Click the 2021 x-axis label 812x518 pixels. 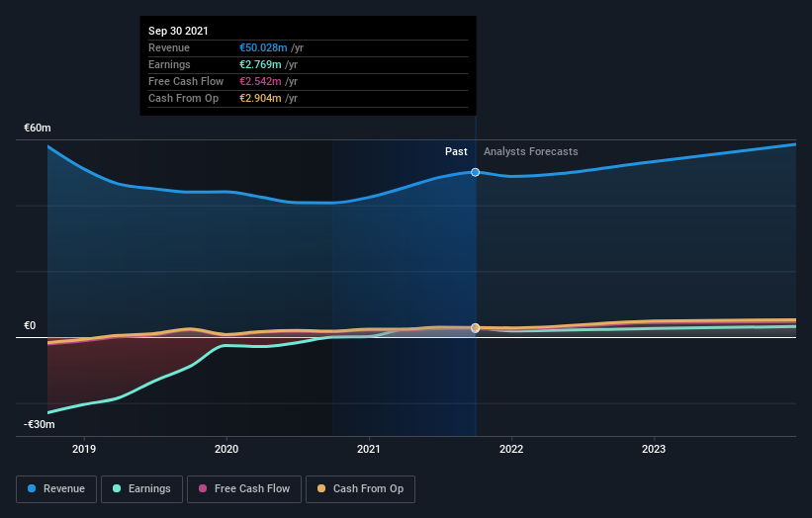(x=369, y=449)
